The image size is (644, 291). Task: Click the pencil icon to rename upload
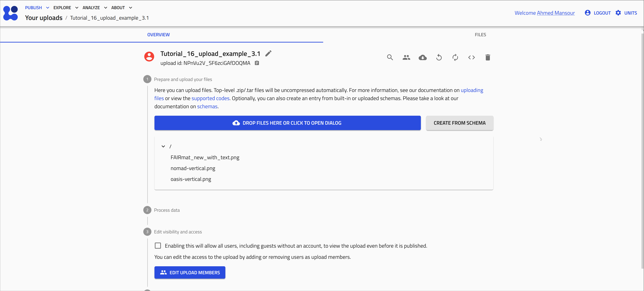coord(268,54)
